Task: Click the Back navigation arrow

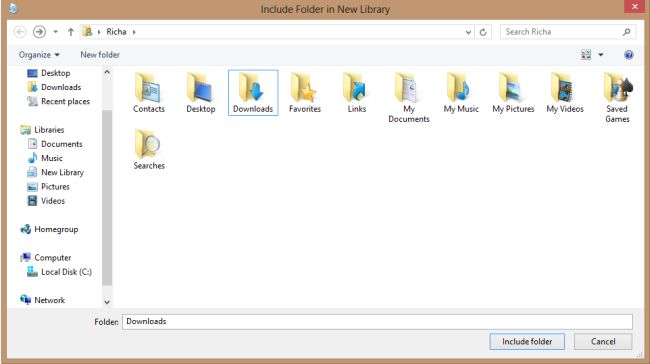Action: pyautogui.click(x=20, y=32)
